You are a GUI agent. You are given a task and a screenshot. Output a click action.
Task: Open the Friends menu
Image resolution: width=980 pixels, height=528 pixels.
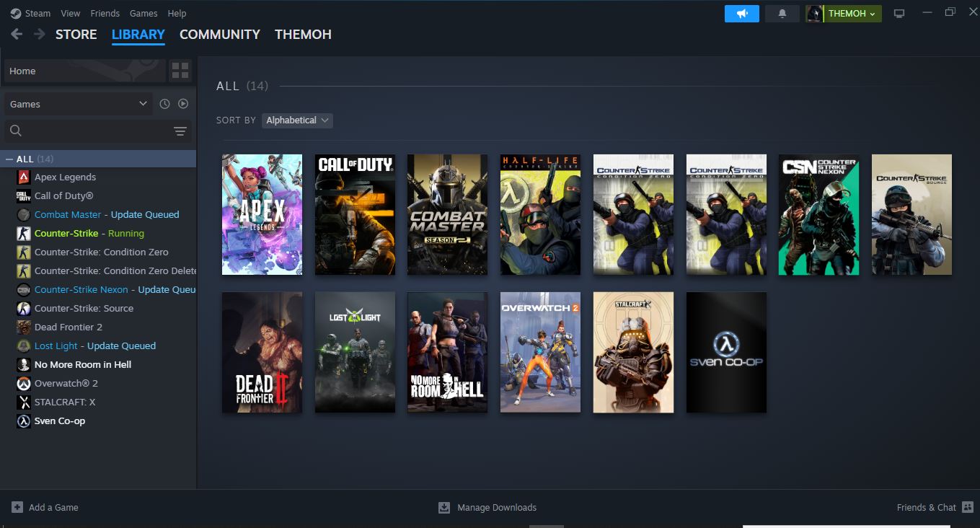pos(105,13)
